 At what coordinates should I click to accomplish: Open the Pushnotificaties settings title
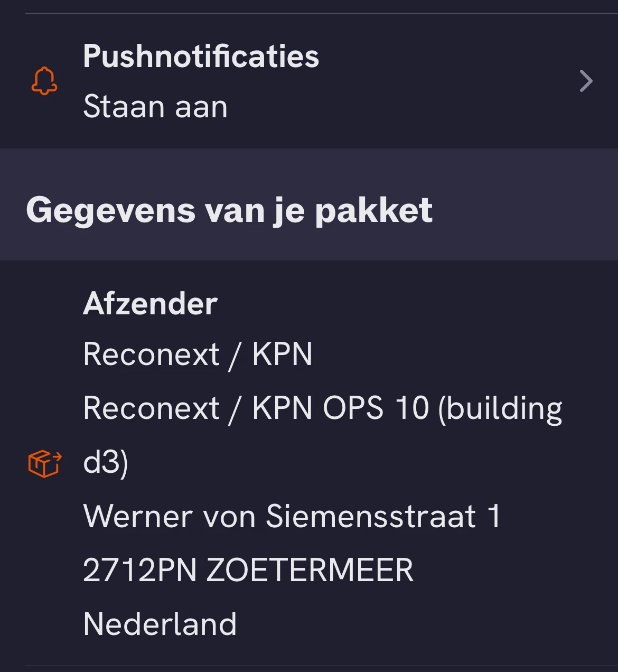[x=201, y=56]
